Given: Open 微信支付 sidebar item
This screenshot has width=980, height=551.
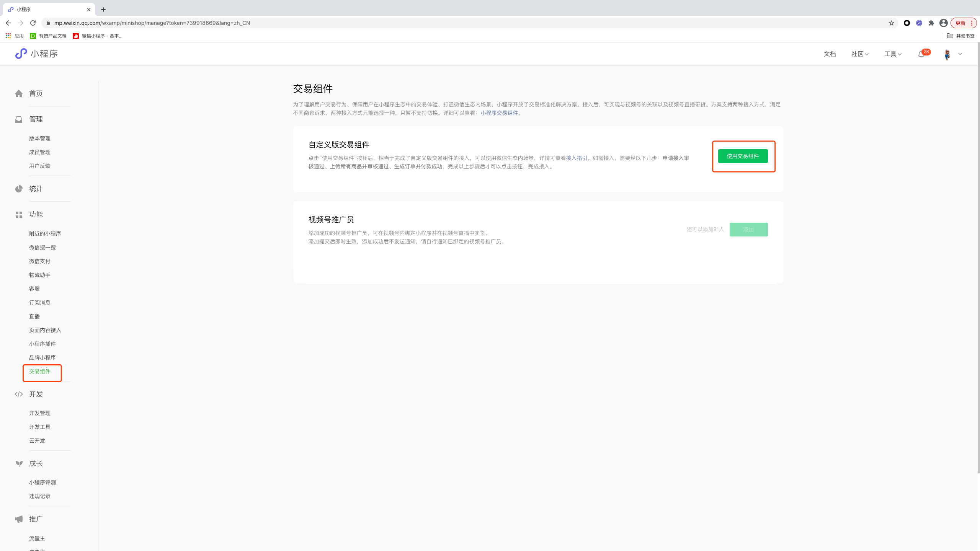Looking at the screenshot, I should coord(40,261).
